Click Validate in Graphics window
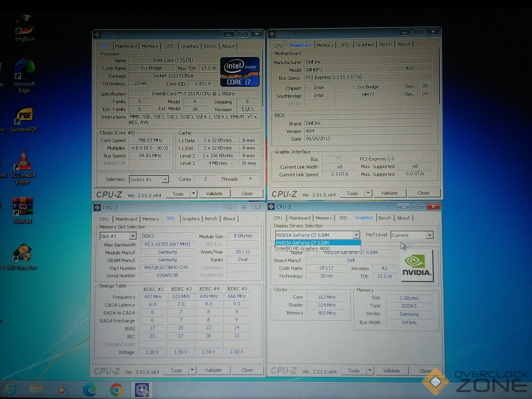The height and width of the screenshot is (399, 532). tap(392, 370)
